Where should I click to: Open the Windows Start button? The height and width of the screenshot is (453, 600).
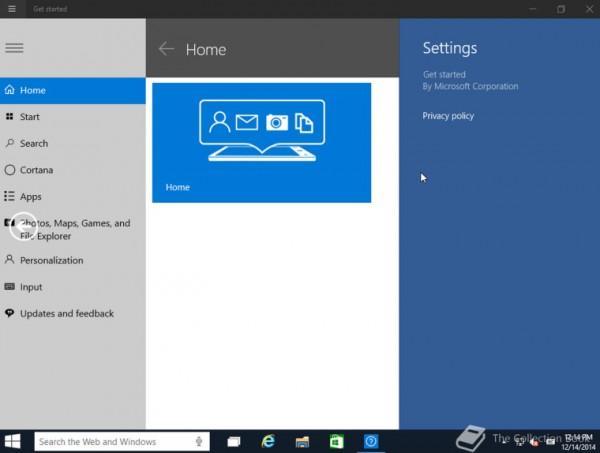(x=14, y=440)
